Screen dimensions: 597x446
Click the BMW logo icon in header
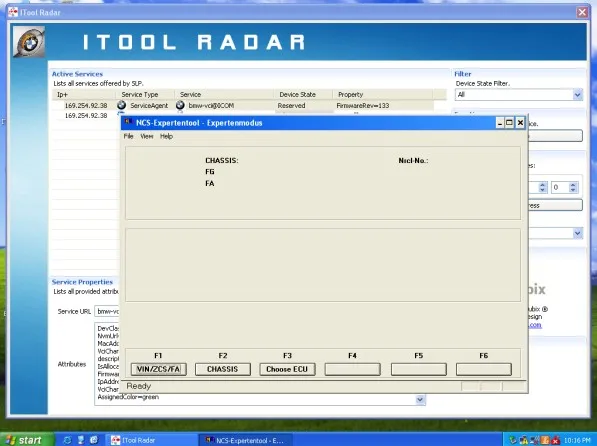coord(29,42)
